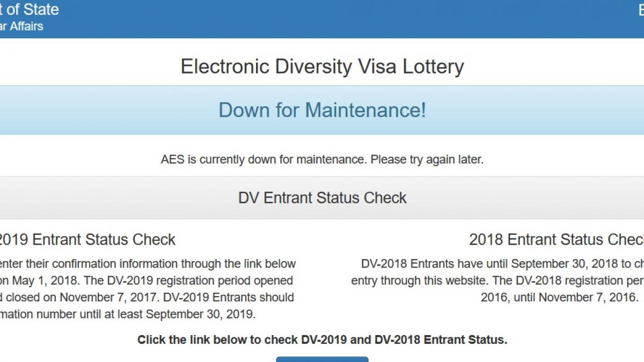Click the 'enter their confirmation information' text line
The image size is (644, 362).
click(148, 264)
